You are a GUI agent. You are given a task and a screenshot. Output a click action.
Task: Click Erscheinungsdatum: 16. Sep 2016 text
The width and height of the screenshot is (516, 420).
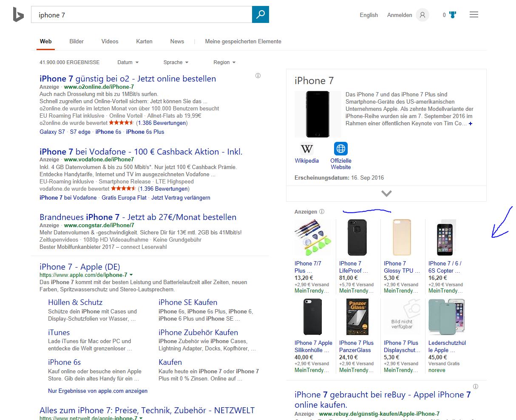pos(339,178)
